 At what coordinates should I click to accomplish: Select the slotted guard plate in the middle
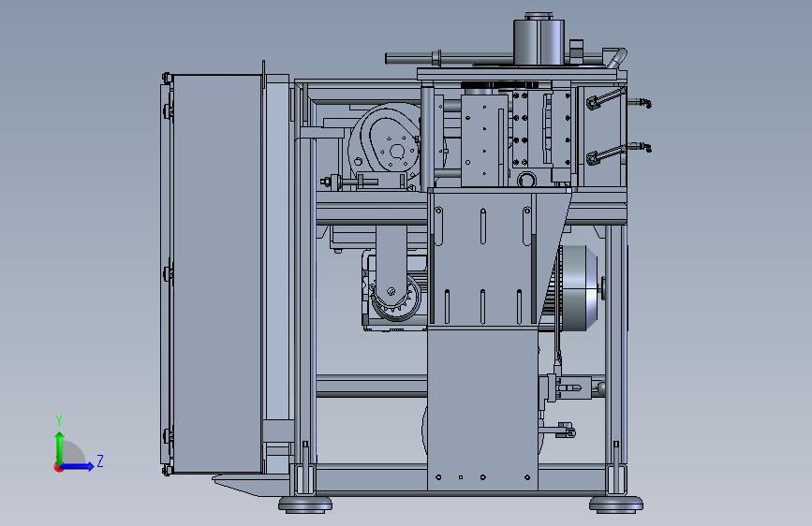[x=481, y=259]
